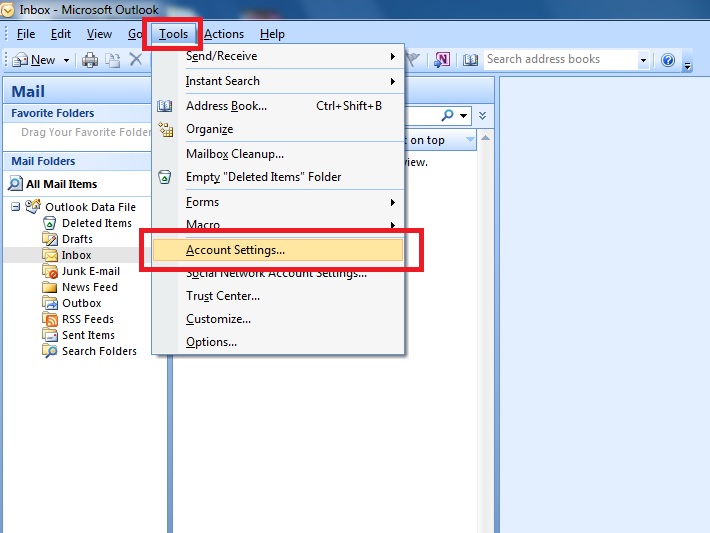Open the Search Folders item
The height and width of the screenshot is (533, 710).
tap(98, 351)
